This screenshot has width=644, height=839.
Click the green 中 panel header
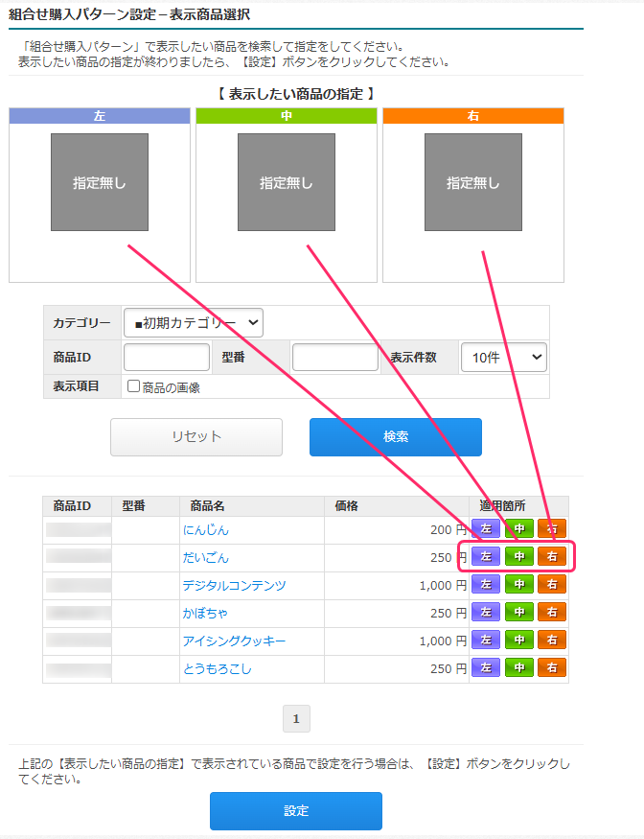click(287, 116)
